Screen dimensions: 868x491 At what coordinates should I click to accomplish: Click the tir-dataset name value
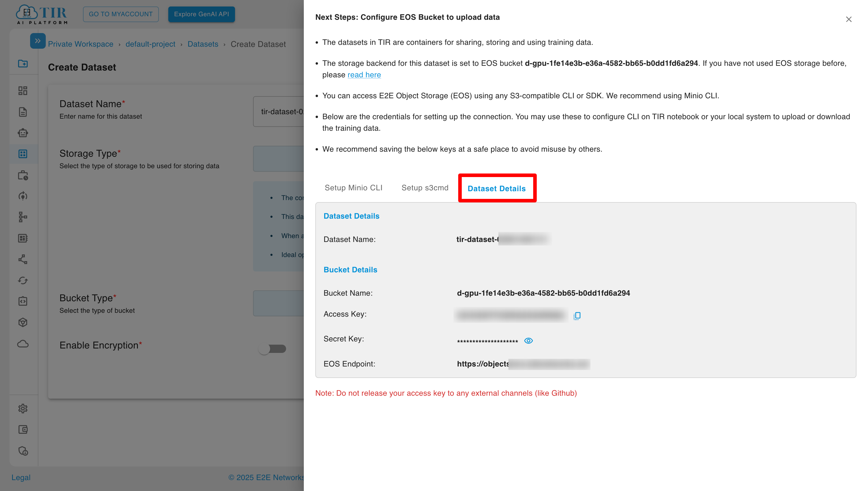click(504, 239)
